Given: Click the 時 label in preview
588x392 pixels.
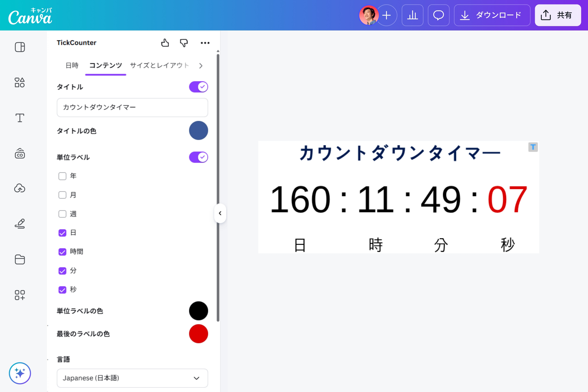Looking at the screenshot, I should point(376,245).
